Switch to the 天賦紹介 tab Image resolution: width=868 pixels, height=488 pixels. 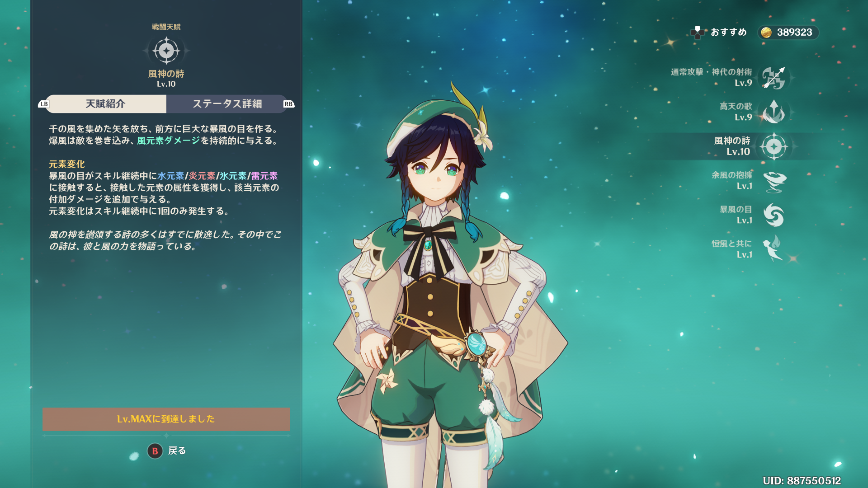106,104
